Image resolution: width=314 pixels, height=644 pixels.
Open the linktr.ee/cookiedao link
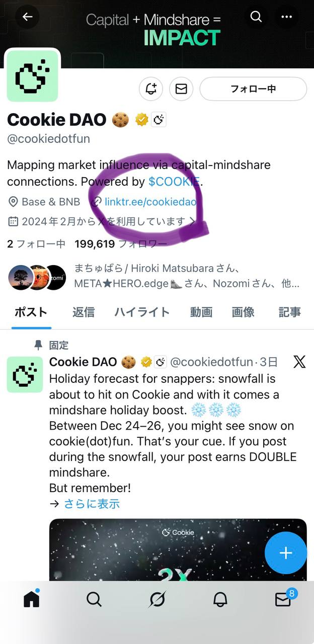(x=150, y=202)
